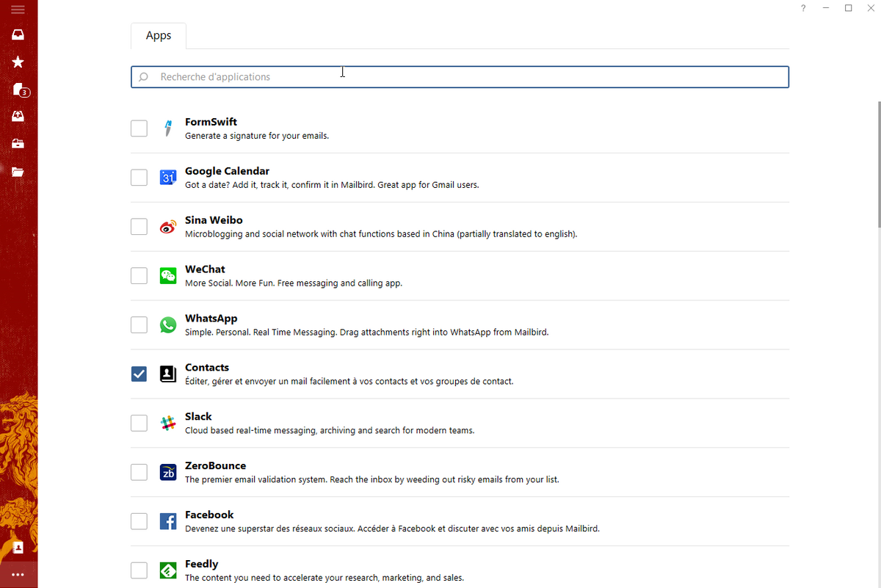
Task: Check the WeChat app checkbox
Action: coord(139,276)
